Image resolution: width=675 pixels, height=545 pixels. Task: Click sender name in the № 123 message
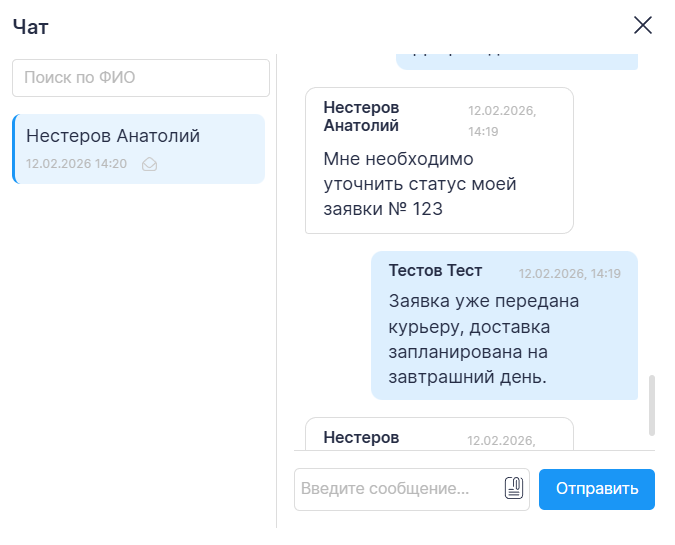[362, 116]
